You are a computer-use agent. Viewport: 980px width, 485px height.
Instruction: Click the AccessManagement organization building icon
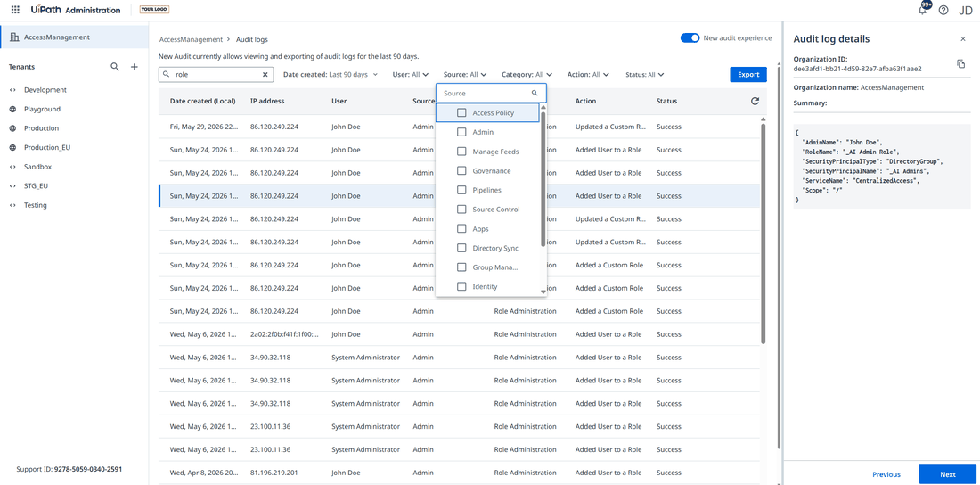13,37
